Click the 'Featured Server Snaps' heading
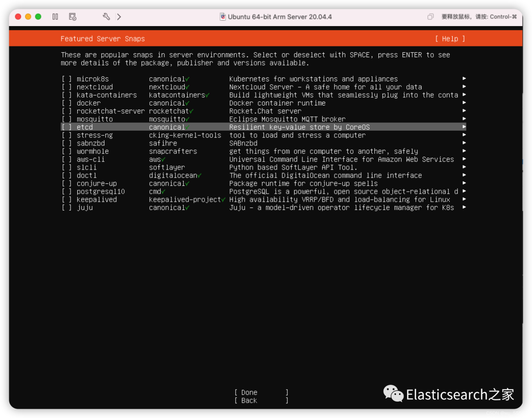Screen dimensions: 532x418 tap(102, 39)
